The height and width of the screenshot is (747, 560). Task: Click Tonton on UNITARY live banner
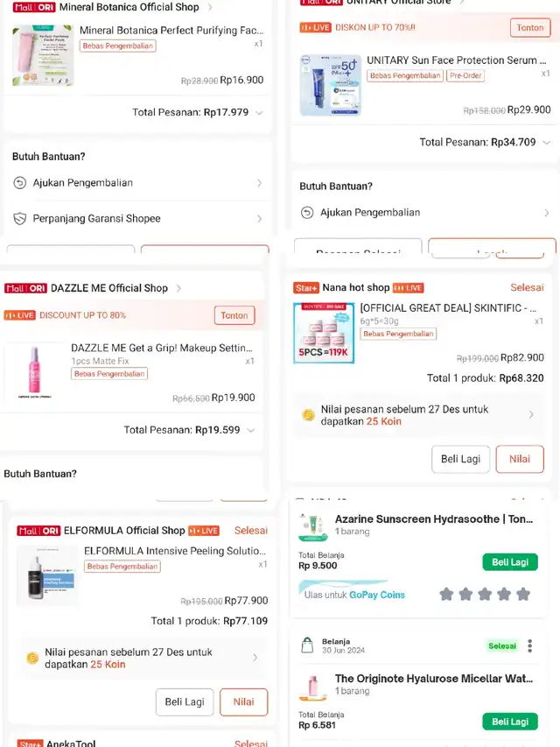click(x=530, y=28)
